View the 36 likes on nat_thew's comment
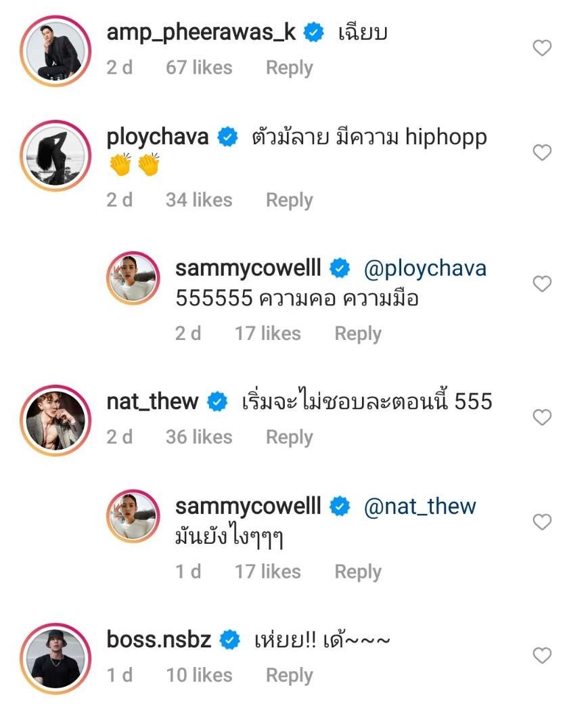The image size is (588, 707). pos(199,437)
